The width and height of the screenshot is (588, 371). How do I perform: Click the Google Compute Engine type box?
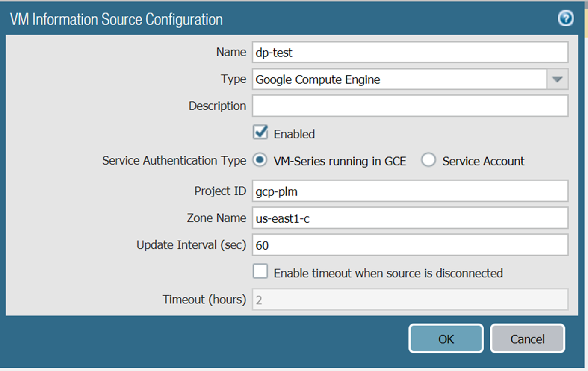(399, 79)
